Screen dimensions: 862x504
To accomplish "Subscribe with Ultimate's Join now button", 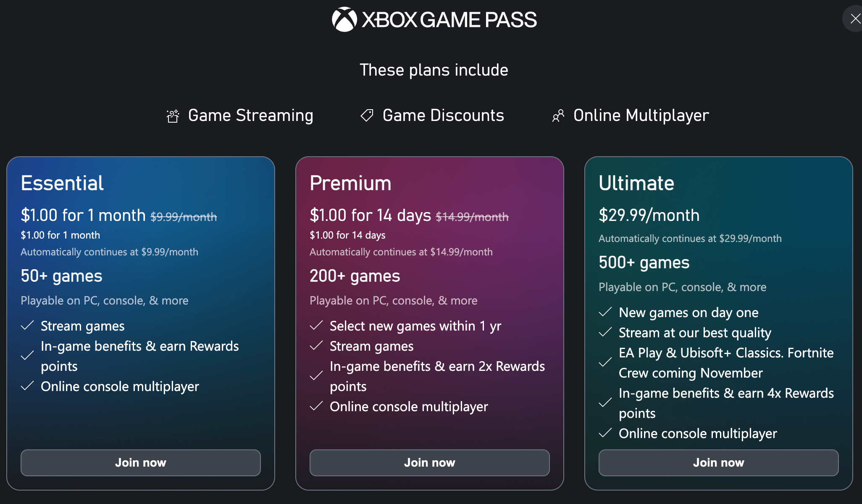I will coord(718,462).
